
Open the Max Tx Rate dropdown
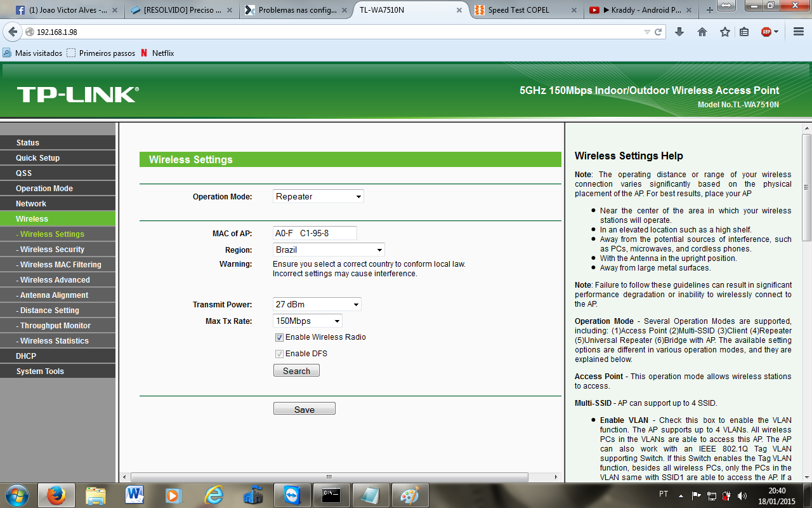point(308,321)
